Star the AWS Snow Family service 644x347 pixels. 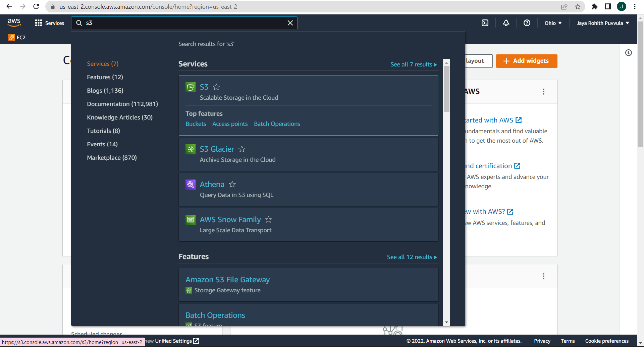(x=269, y=219)
